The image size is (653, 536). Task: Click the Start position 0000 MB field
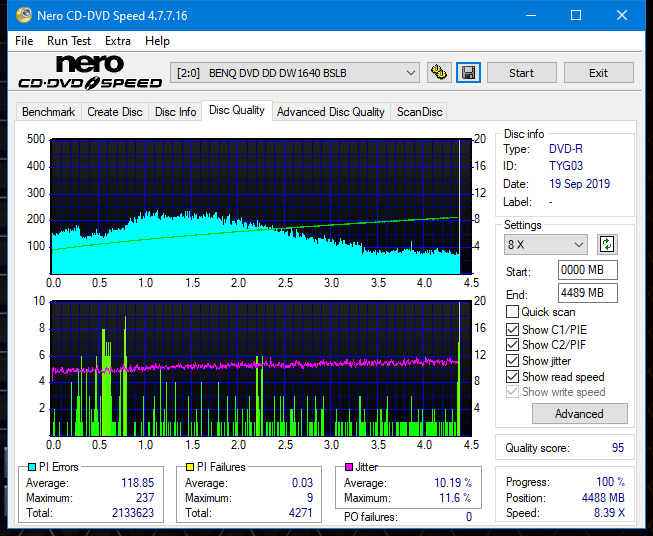588,270
